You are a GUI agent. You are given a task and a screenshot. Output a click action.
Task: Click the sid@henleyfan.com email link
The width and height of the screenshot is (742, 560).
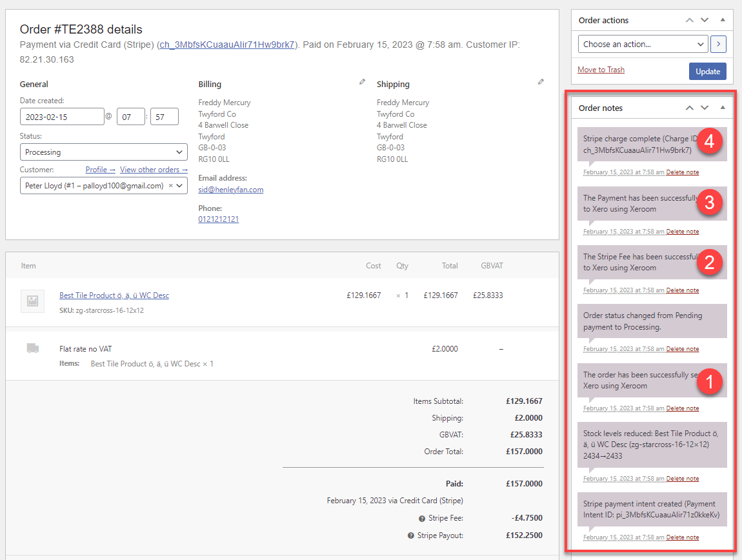coord(231,189)
